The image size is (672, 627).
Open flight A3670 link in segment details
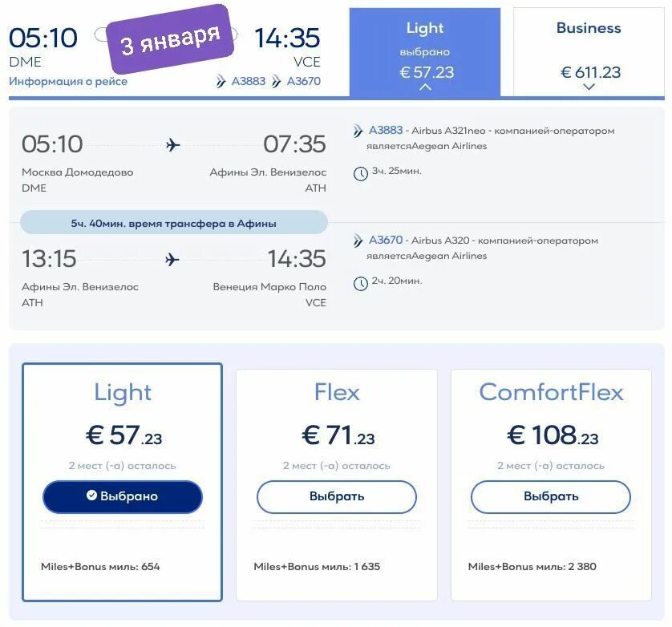(x=386, y=240)
